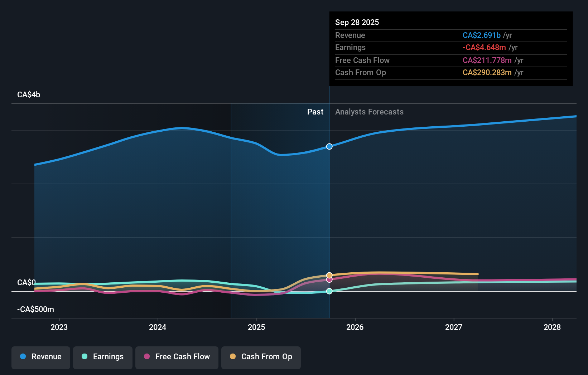Image resolution: width=588 pixels, height=375 pixels.
Task: Select the blue Revenue legend dot
Action: 23,357
